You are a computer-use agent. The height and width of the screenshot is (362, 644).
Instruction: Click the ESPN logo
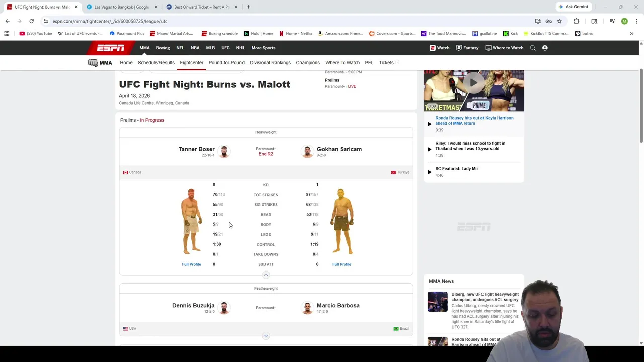click(111, 48)
